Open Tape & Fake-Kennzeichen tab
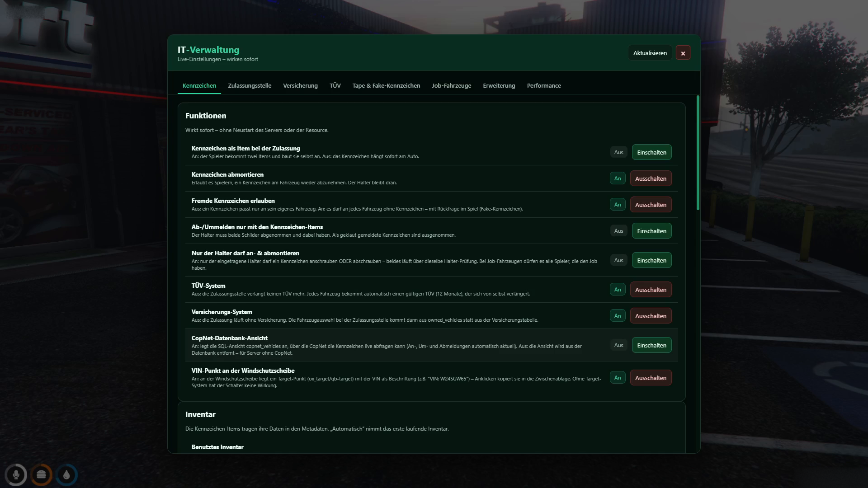Image resolution: width=868 pixels, height=488 pixels. click(386, 85)
